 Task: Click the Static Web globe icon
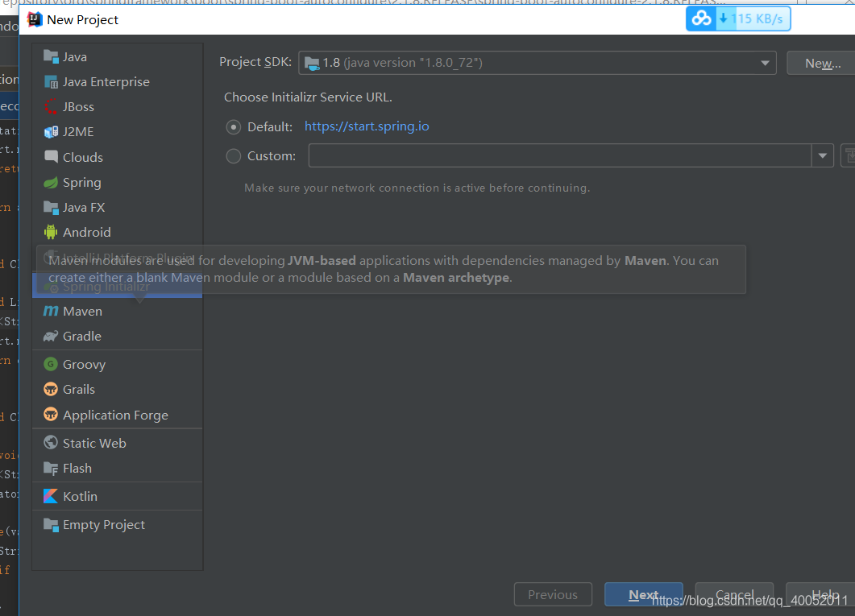(51, 443)
